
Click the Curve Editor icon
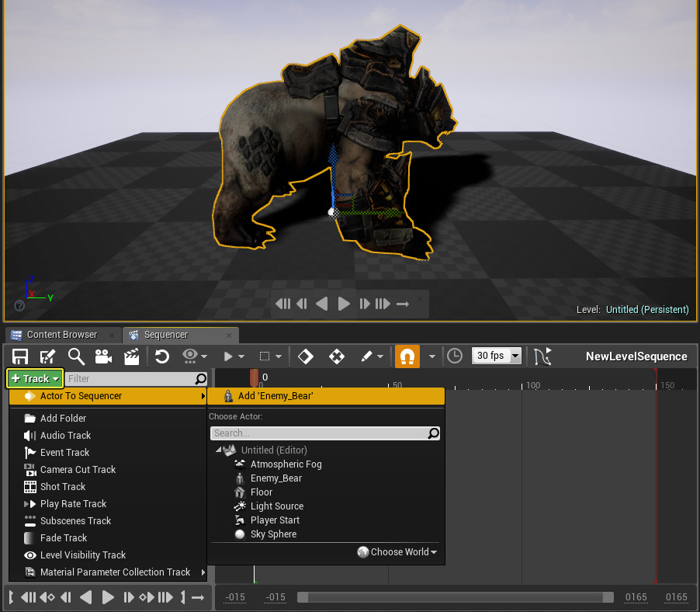click(542, 356)
